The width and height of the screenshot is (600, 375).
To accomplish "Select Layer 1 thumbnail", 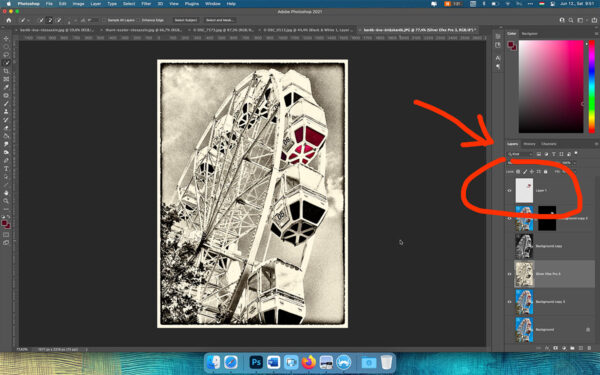I will pyautogui.click(x=524, y=190).
